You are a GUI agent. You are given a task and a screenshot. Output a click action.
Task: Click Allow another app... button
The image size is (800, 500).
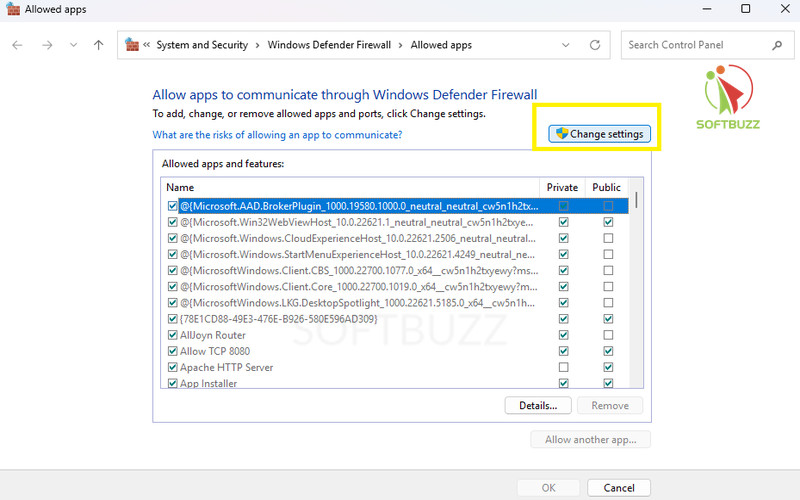[590, 439]
